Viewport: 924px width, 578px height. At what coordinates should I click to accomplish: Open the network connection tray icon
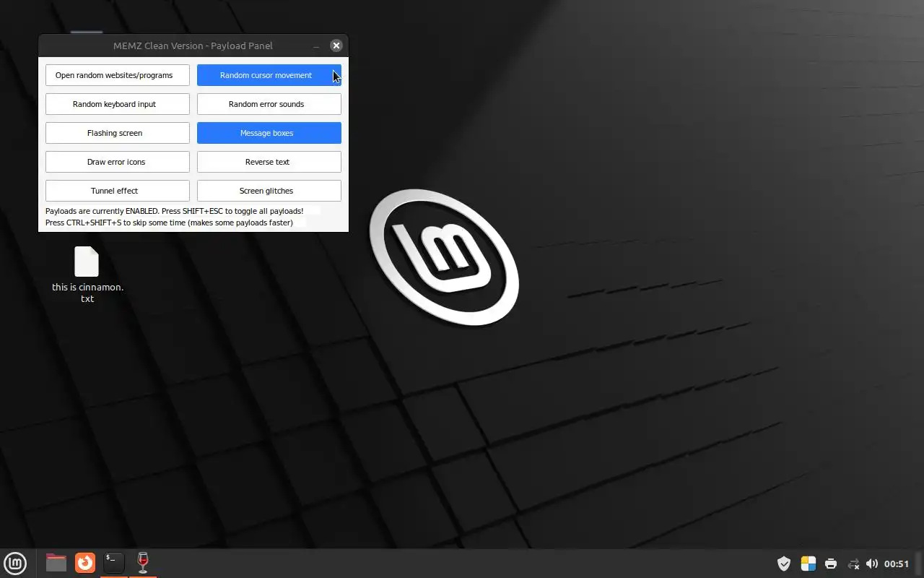(x=853, y=564)
